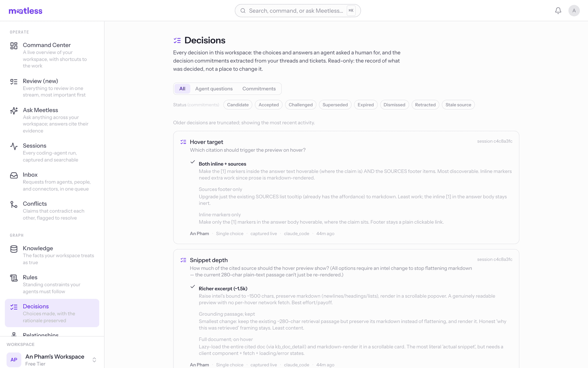Image resolution: width=588 pixels, height=368 pixels.
Task: Click the Sessions activity icon
Action: pyautogui.click(x=14, y=146)
